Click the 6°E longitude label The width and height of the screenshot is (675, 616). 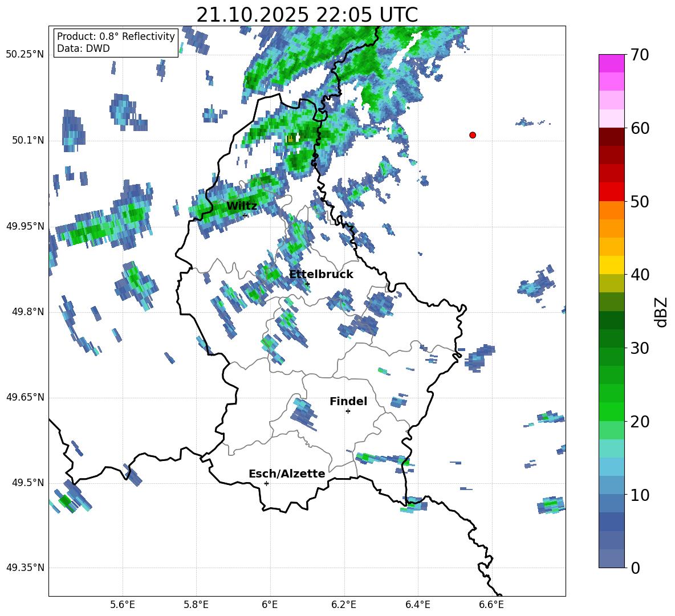click(x=270, y=605)
